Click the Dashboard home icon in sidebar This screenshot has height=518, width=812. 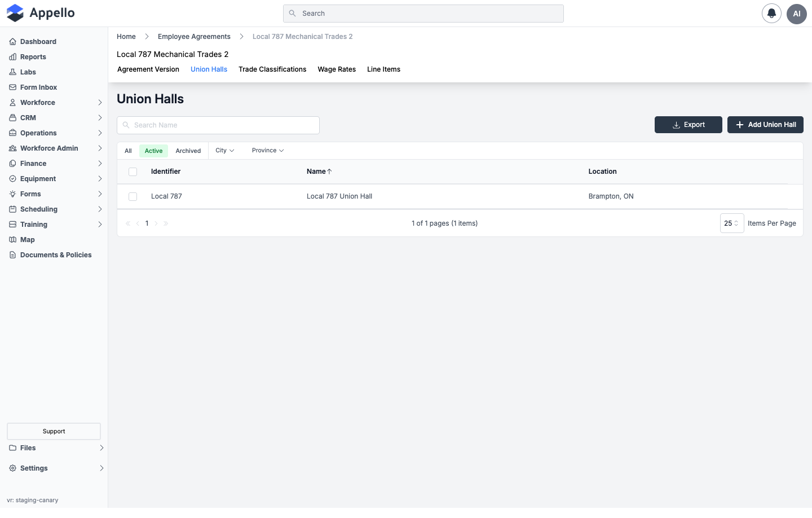(12, 42)
